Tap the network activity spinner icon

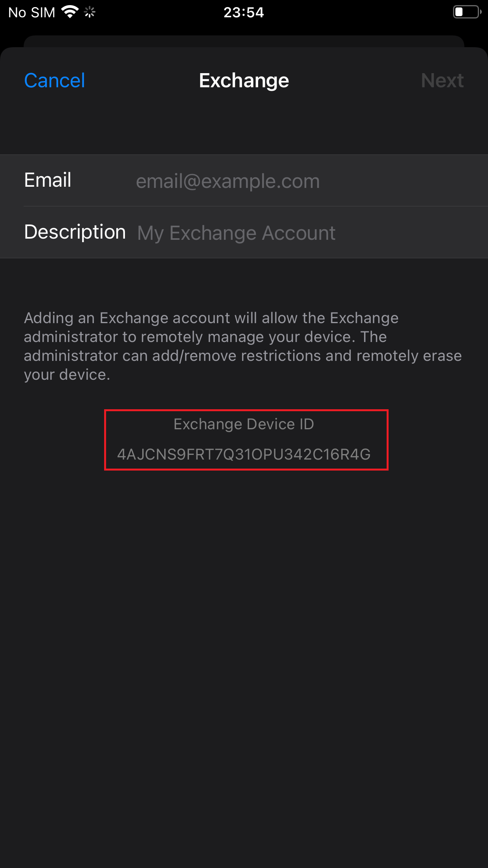click(90, 13)
